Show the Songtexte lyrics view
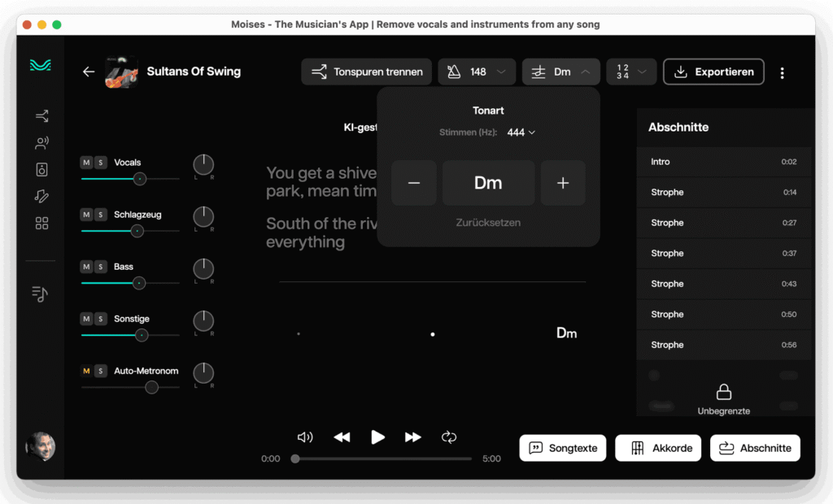The height and width of the screenshot is (504, 833). [x=563, y=448]
